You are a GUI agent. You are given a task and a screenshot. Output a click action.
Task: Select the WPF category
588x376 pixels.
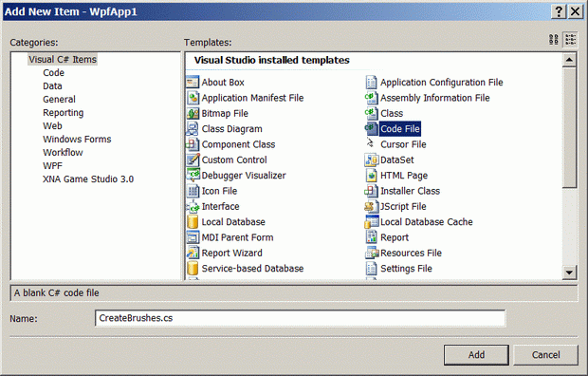[52, 165]
